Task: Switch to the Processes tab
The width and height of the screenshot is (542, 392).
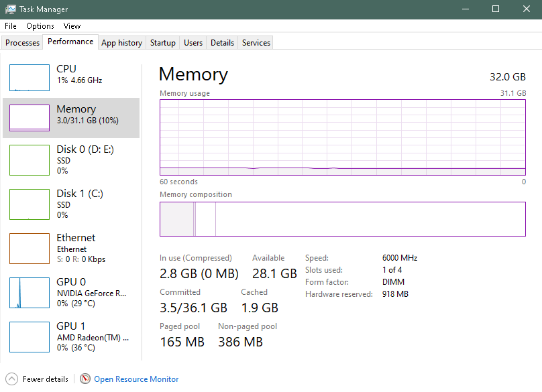Action: [22, 43]
